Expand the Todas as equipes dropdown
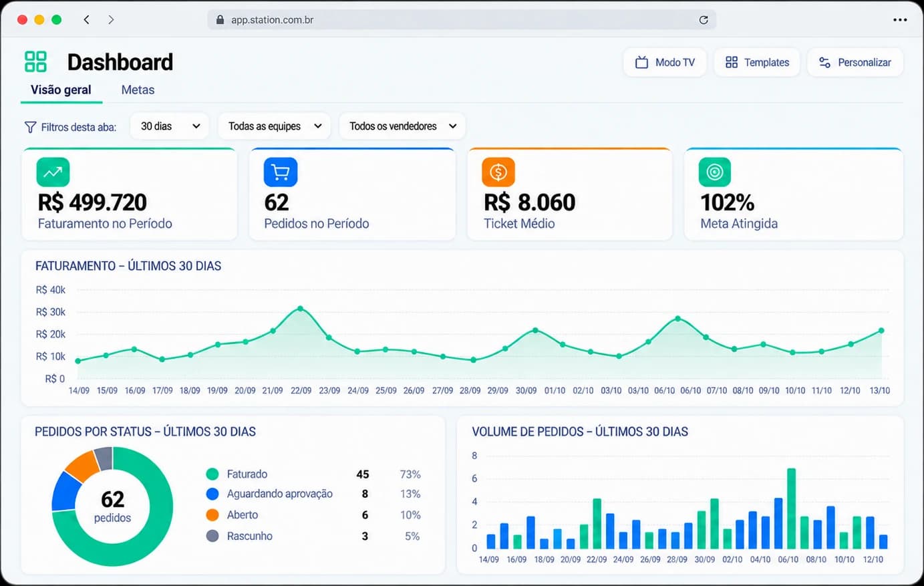 tap(275, 126)
